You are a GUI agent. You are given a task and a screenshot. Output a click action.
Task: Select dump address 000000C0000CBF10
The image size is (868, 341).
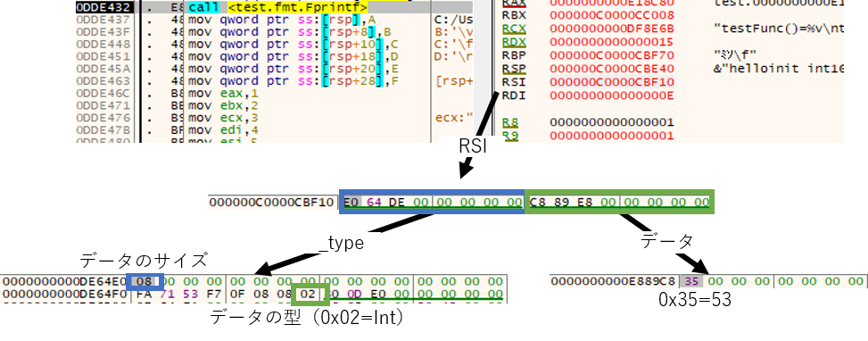[x=272, y=203]
